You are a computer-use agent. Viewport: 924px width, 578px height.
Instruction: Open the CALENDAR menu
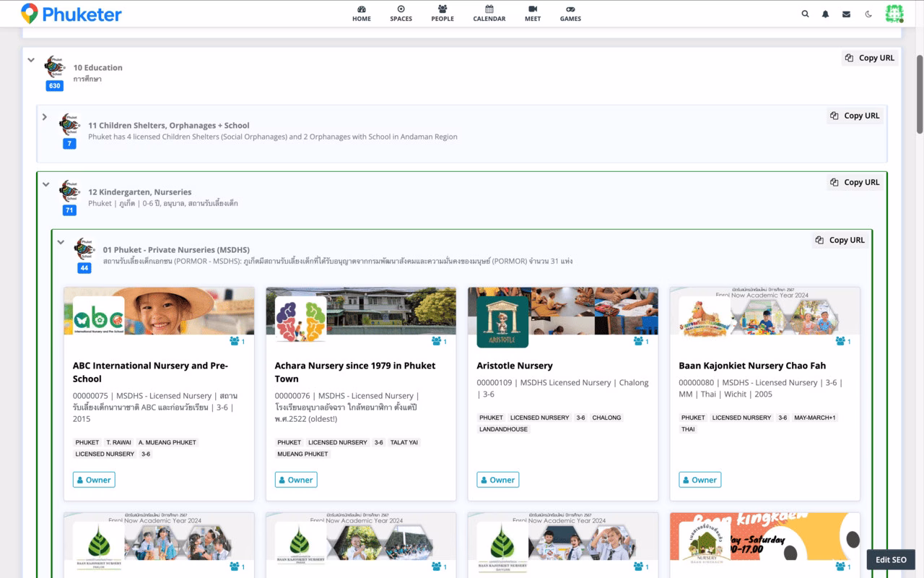point(489,14)
